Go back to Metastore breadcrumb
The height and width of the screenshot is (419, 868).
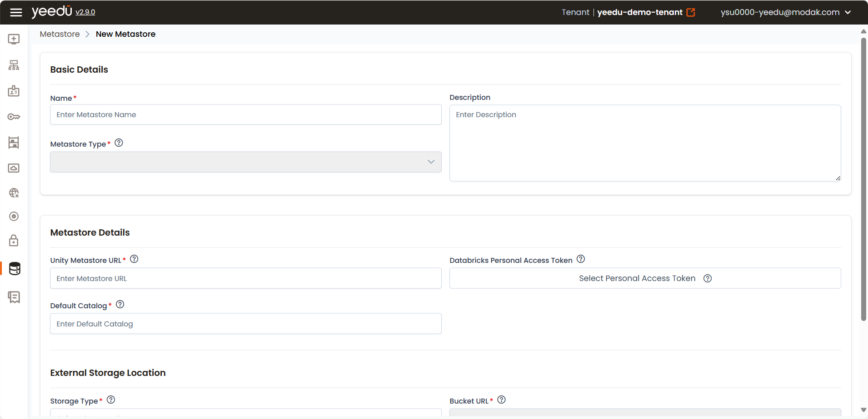pyautogui.click(x=60, y=34)
